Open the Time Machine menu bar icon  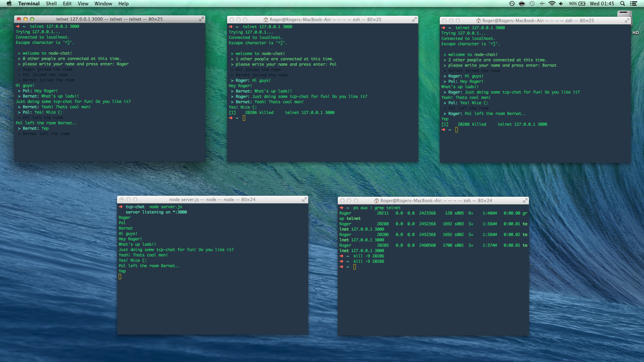pyautogui.click(x=532, y=4)
